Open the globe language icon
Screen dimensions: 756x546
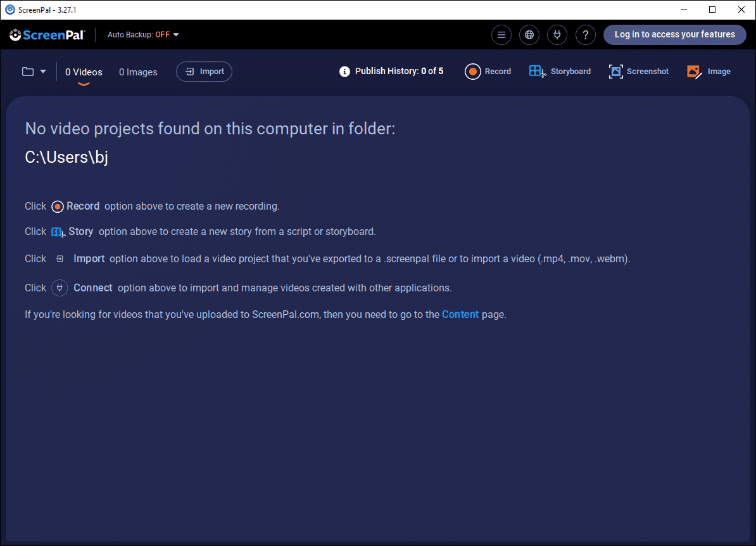pos(529,35)
